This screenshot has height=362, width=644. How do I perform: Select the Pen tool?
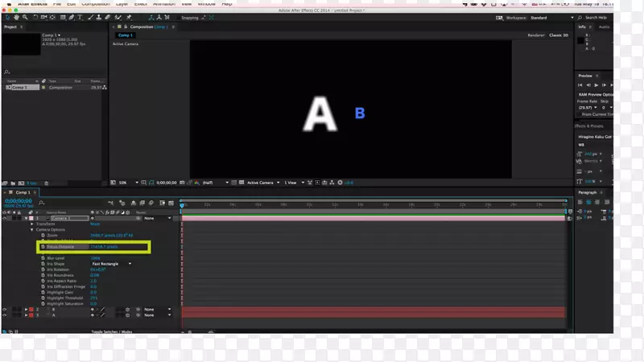pos(72,17)
